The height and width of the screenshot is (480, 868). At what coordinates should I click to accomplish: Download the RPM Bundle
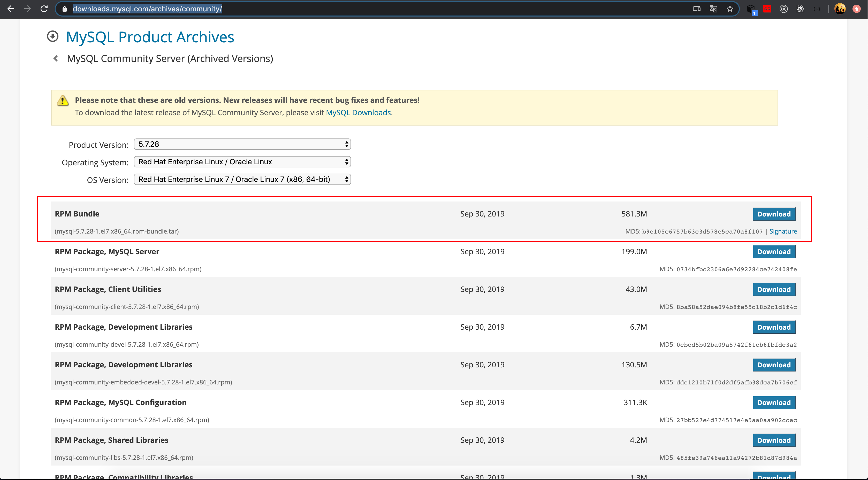pyautogui.click(x=774, y=214)
